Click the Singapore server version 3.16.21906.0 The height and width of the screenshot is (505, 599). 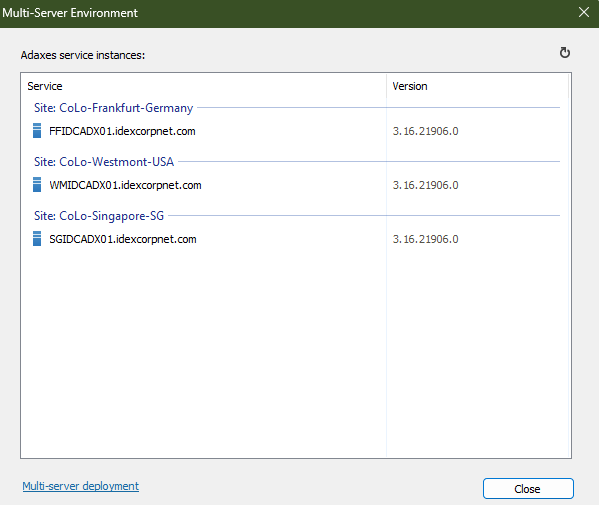[x=426, y=239]
